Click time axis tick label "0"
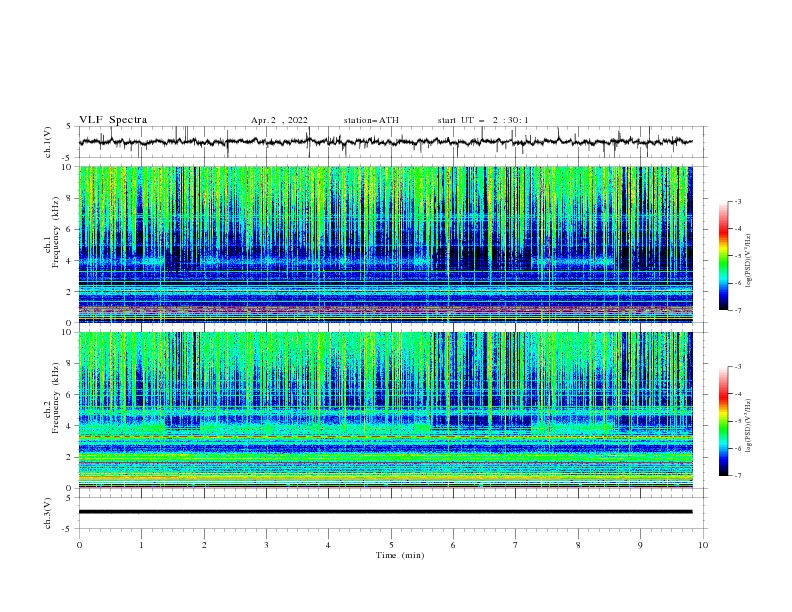Image resolution: width=792 pixels, height=612 pixels. [79, 545]
